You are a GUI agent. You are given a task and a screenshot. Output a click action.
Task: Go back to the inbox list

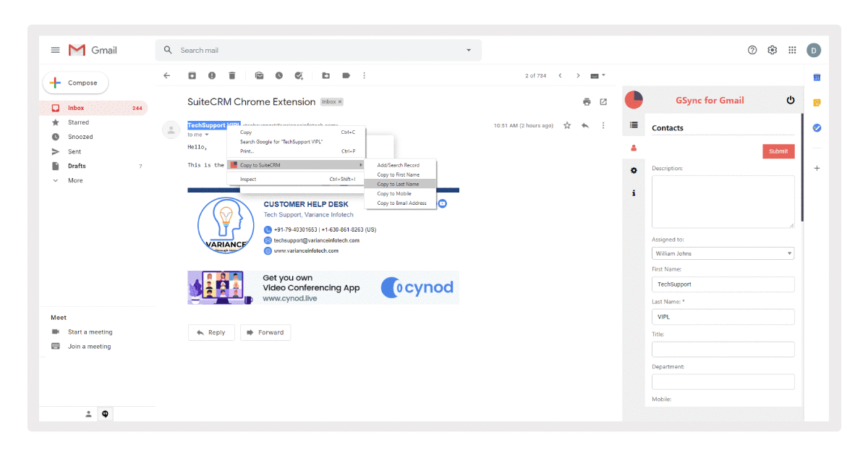tap(167, 75)
